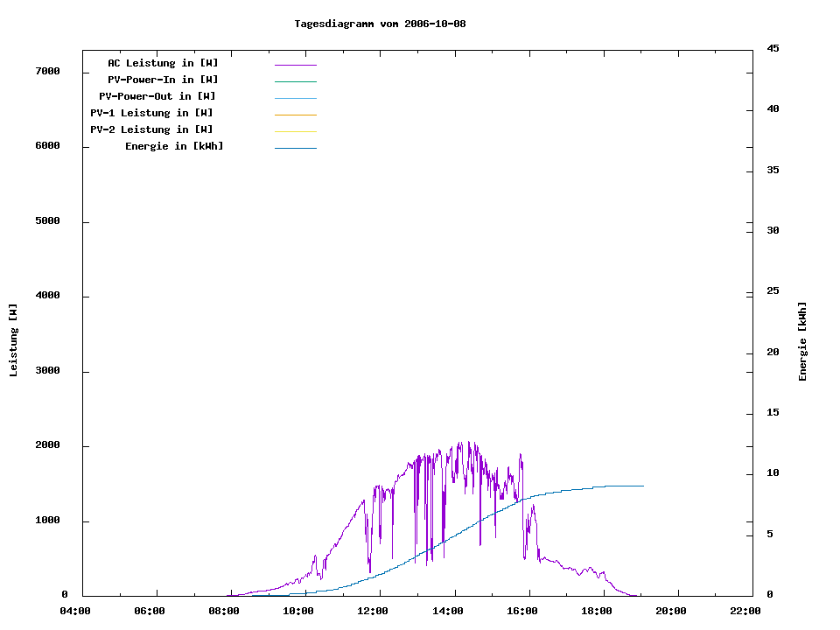Screen dimensions: 840x630
Task: Click the yellow line sample for PV-2 Leistung
Action: pos(295,131)
